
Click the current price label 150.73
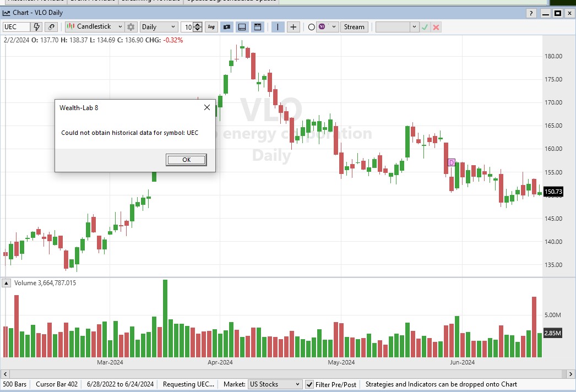tap(553, 192)
